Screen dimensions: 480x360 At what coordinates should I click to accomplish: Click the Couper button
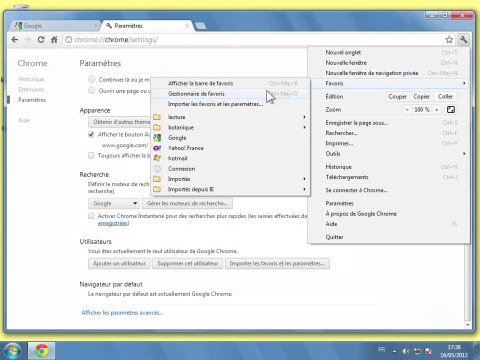(397, 96)
